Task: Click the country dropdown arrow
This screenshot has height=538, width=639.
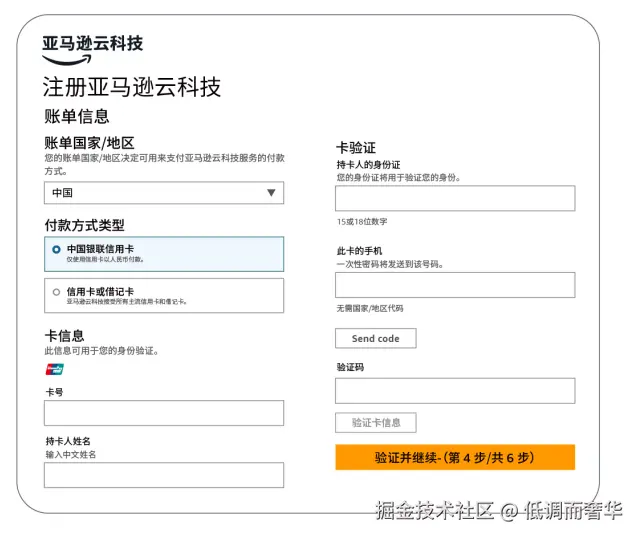Action: [271, 193]
